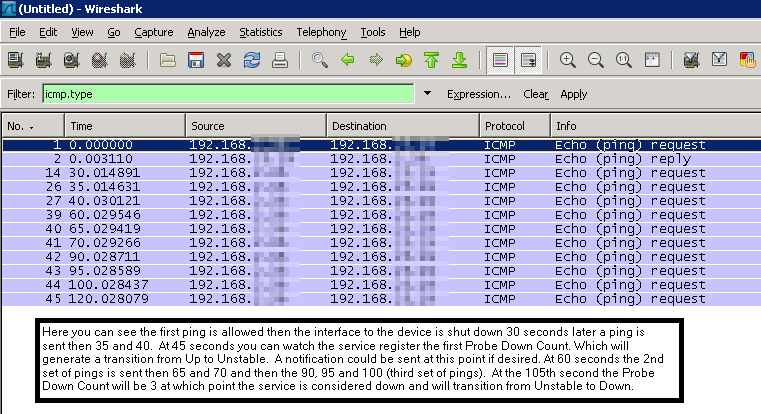The width and height of the screenshot is (761, 414).
Task: Open the Edit menu
Action: 48,32
